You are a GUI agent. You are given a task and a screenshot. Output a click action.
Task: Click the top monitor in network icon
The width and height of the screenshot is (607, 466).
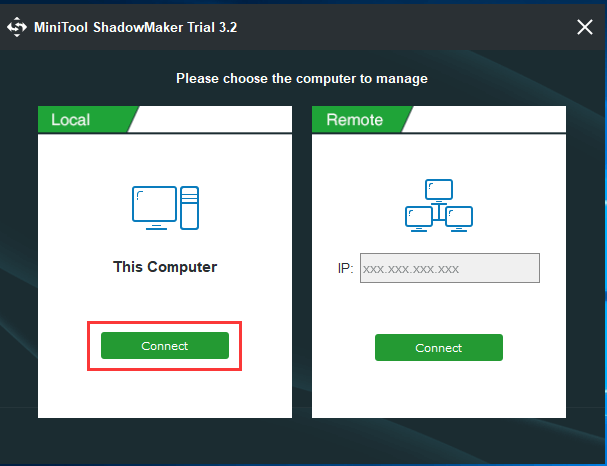coord(439,190)
